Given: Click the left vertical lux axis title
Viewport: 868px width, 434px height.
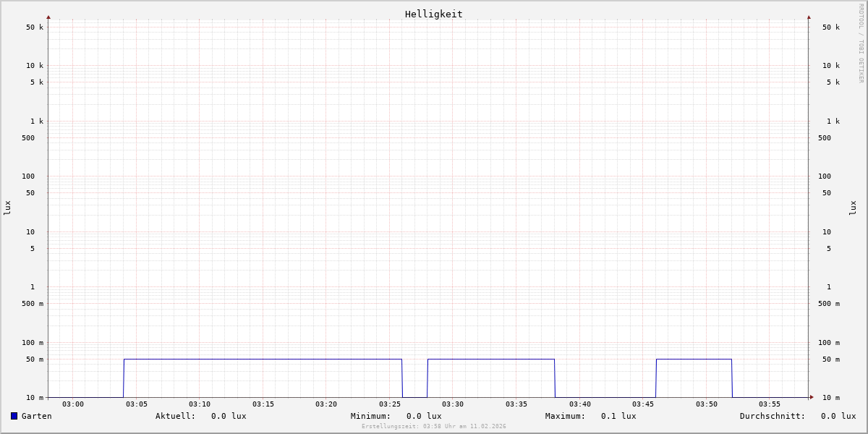Looking at the screenshot, I should point(7,208).
